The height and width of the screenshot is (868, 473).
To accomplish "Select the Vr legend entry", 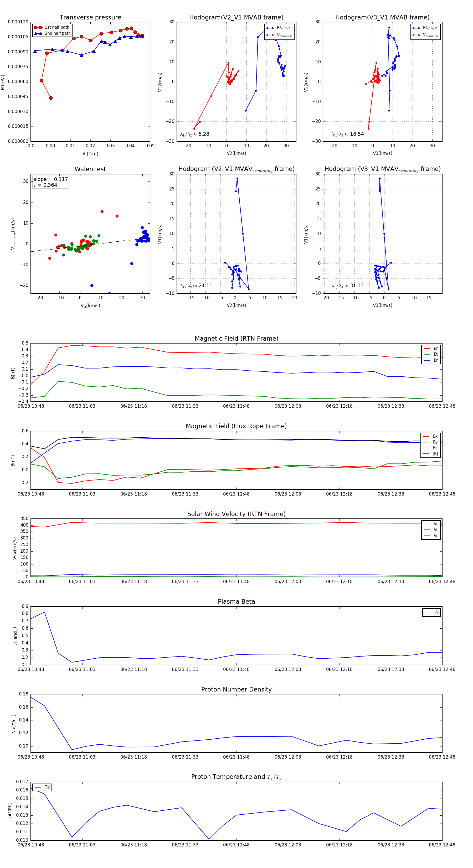I will point(431,524).
